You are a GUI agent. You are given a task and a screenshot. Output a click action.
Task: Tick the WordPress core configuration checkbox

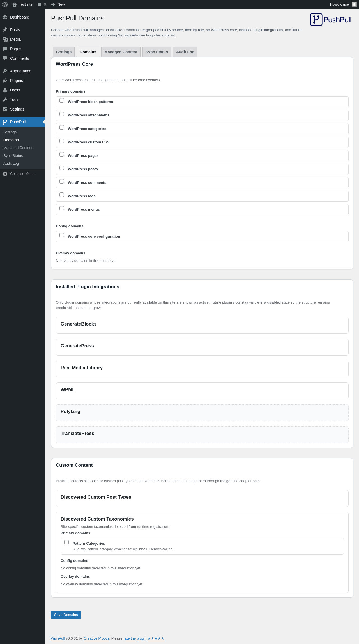tap(62, 235)
